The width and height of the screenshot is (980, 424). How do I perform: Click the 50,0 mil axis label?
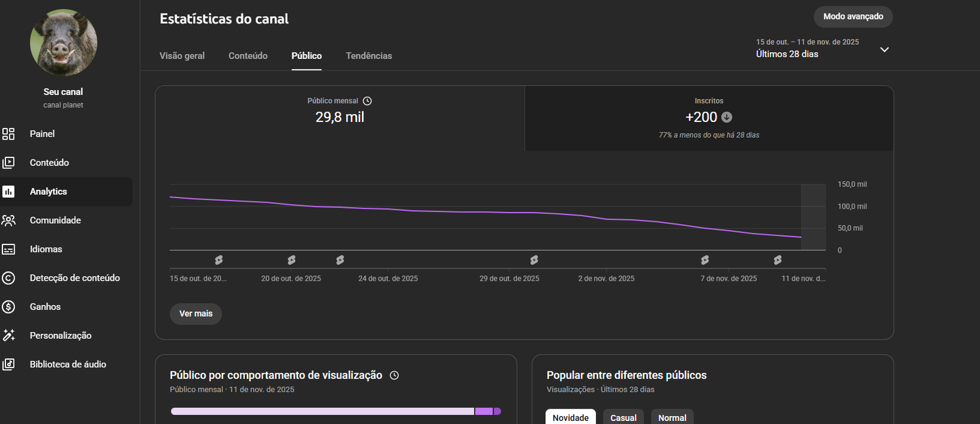(x=850, y=228)
